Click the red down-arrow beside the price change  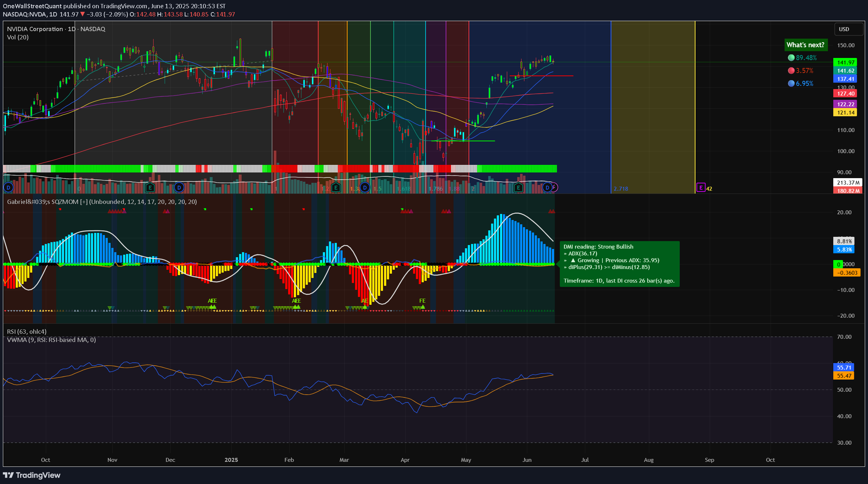[x=82, y=15]
